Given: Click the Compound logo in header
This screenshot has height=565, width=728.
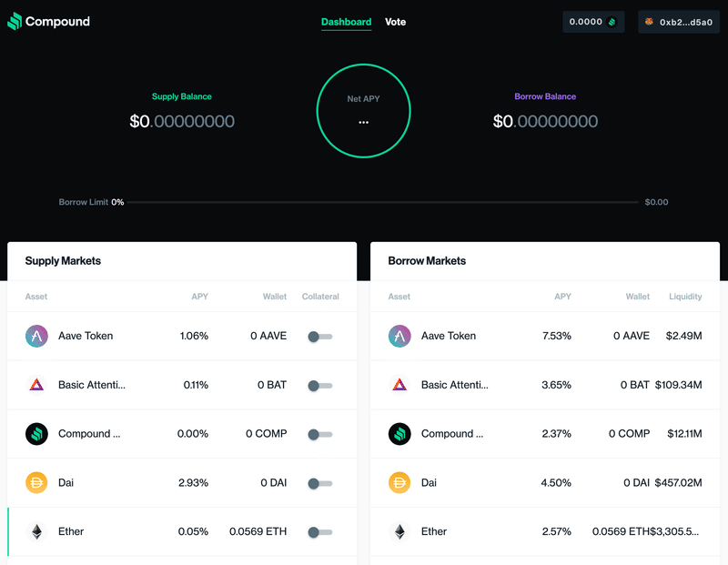Looking at the screenshot, I should click(x=49, y=21).
